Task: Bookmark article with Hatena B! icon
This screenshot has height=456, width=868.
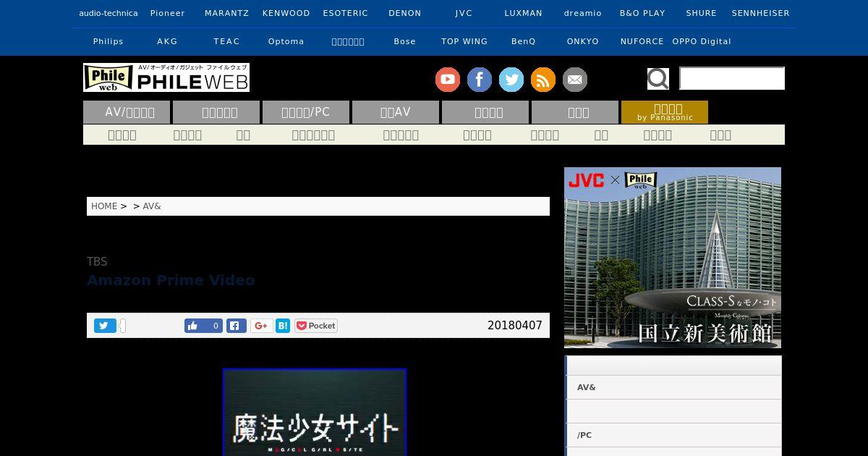Action: pyautogui.click(x=283, y=326)
